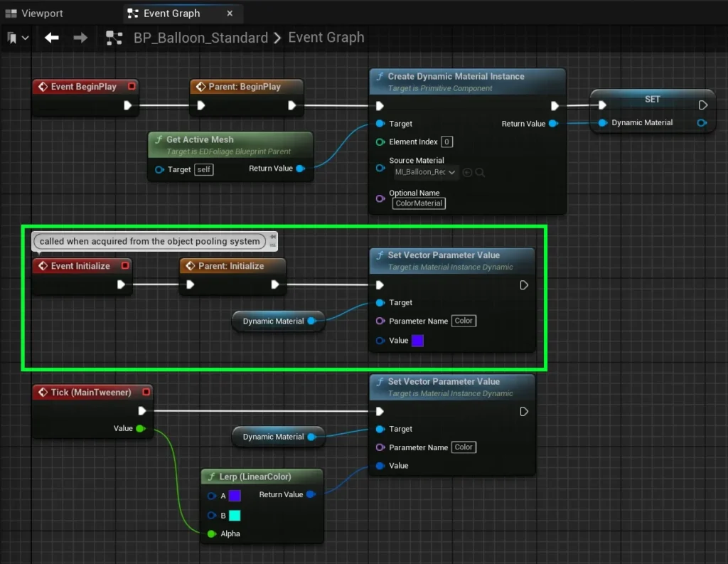The image size is (728, 564).
Task: Click the breadcrumb chevron after BP_Balloon_Standard
Action: [x=278, y=38]
